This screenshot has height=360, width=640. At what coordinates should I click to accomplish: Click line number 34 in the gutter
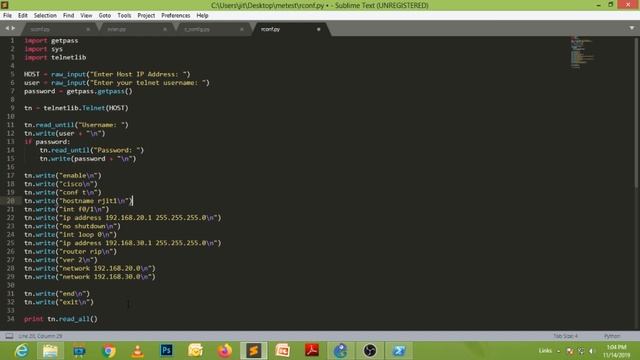point(11,319)
